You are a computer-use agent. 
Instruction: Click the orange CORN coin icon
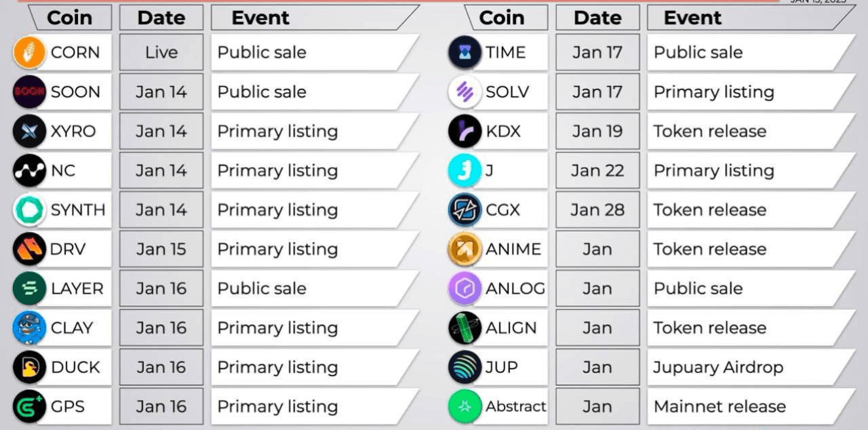(x=29, y=52)
